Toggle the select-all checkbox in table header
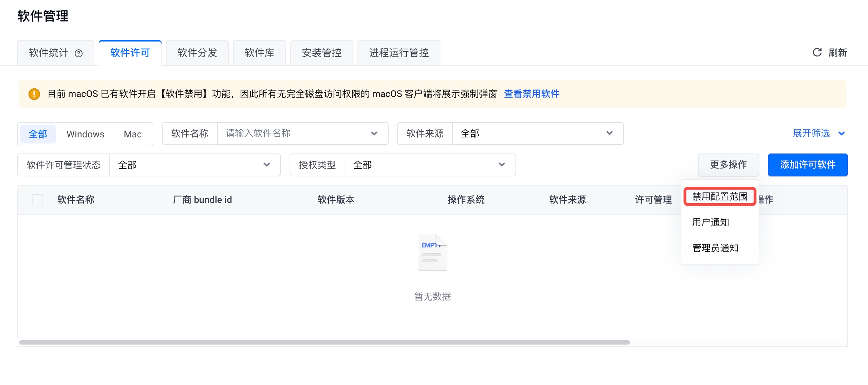Image resolution: width=868 pixels, height=385 pixels. point(38,200)
